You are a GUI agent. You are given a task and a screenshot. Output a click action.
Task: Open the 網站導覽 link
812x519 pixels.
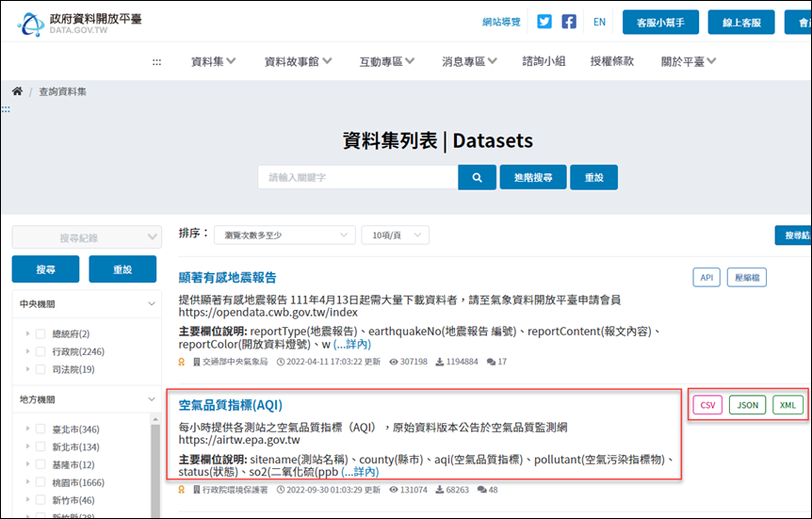pyautogui.click(x=501, y=22)
